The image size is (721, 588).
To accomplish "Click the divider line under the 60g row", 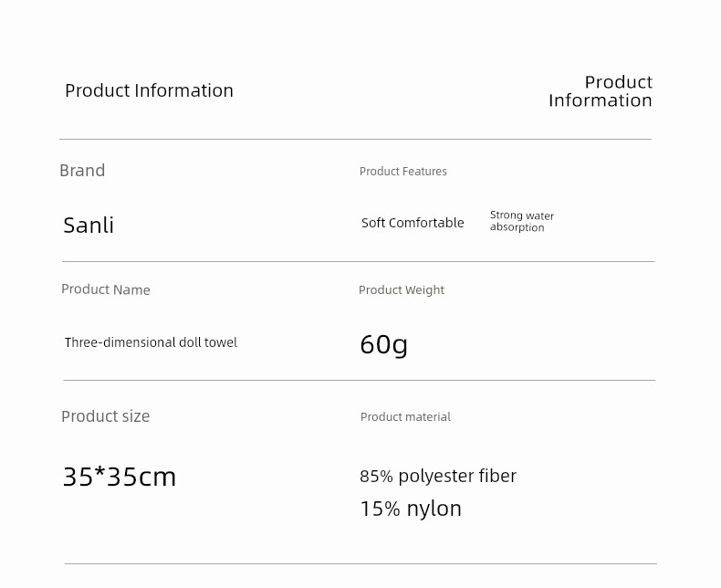I will tap(359, 380).
